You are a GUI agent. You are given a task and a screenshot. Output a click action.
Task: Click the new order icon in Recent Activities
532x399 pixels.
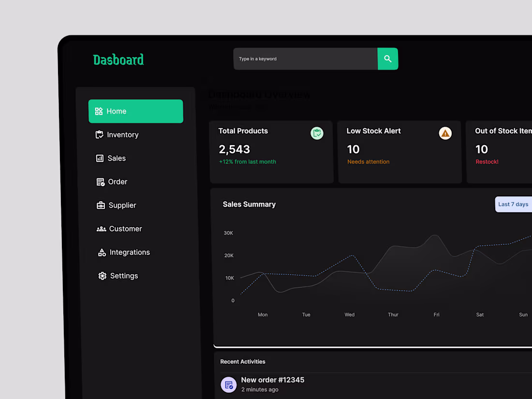[x=228, y=384]
